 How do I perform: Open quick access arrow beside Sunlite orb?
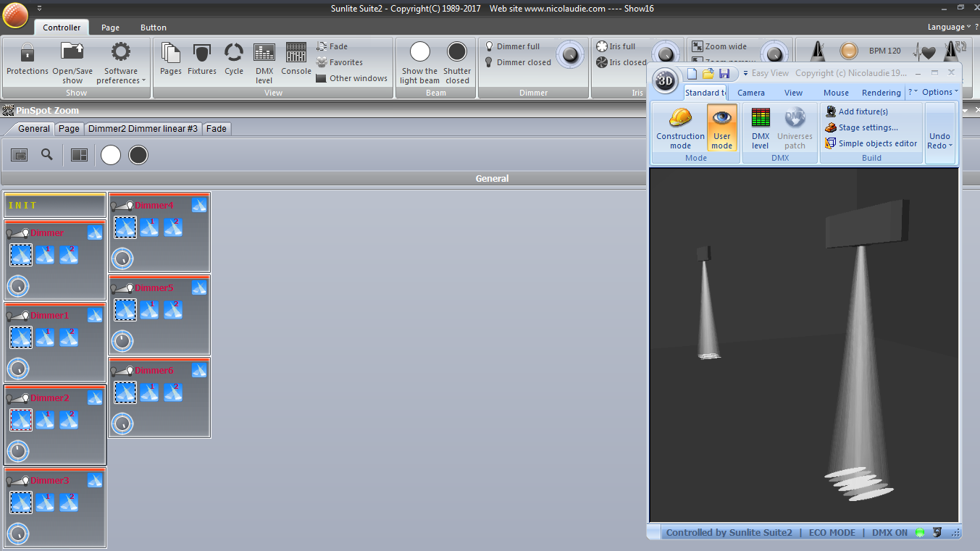(x=39, y=8)
